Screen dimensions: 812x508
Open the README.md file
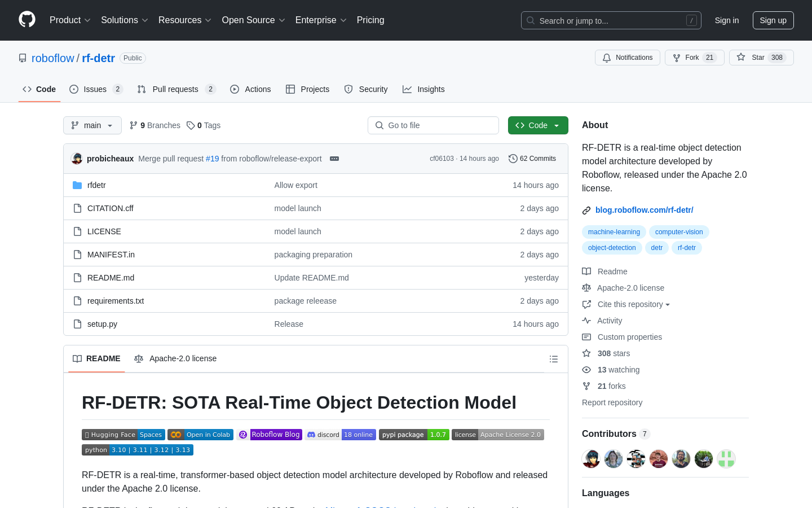point(111,278)
